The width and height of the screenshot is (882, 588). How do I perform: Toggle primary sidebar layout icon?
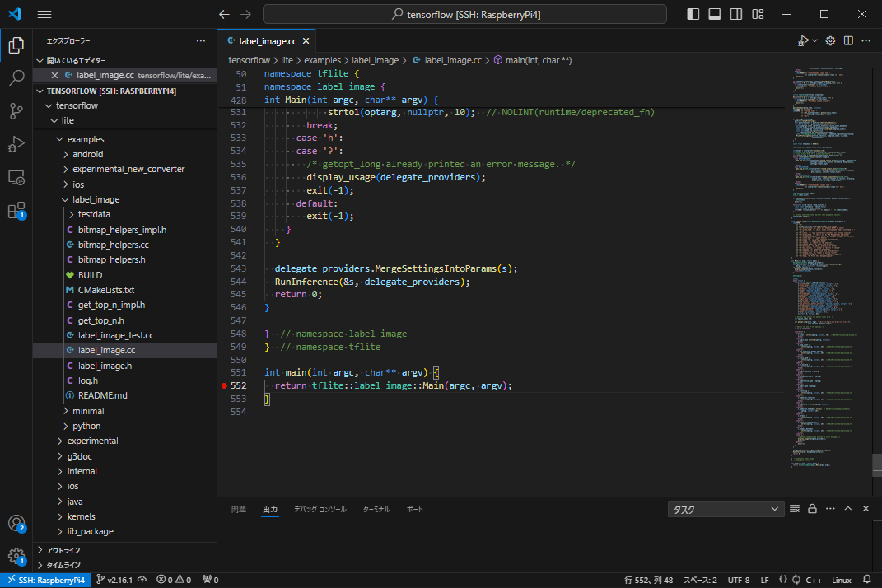point(693,15)
